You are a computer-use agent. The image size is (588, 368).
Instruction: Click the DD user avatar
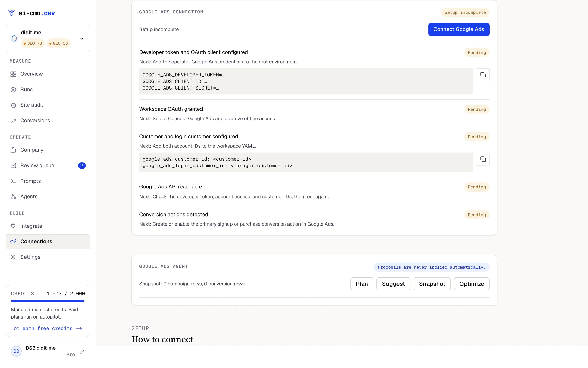point(16,351)
